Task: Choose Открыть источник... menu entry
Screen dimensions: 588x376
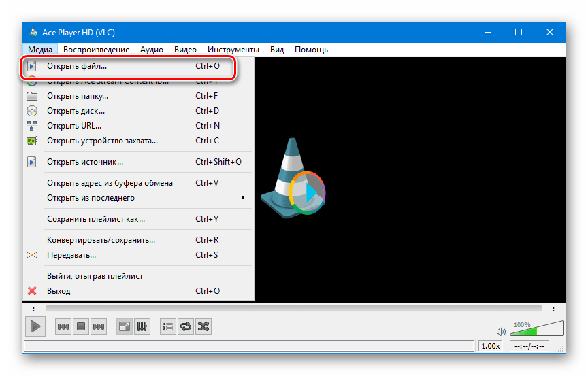Action: coord(138,162)
